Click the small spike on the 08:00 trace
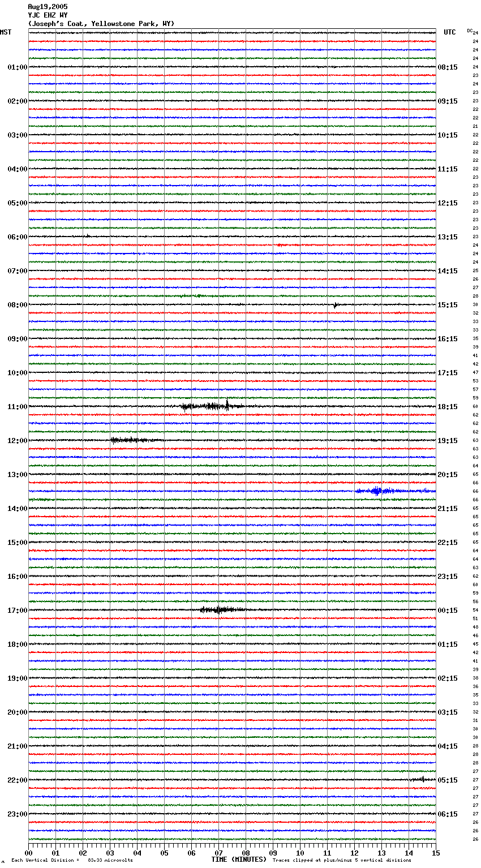481x868 pixels. [x=336, y=305]
